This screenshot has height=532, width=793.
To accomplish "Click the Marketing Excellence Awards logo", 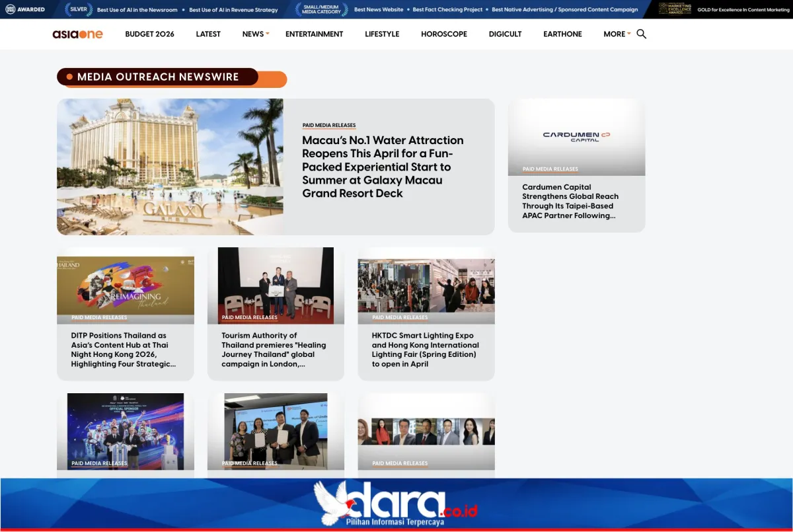I will 675,9.
